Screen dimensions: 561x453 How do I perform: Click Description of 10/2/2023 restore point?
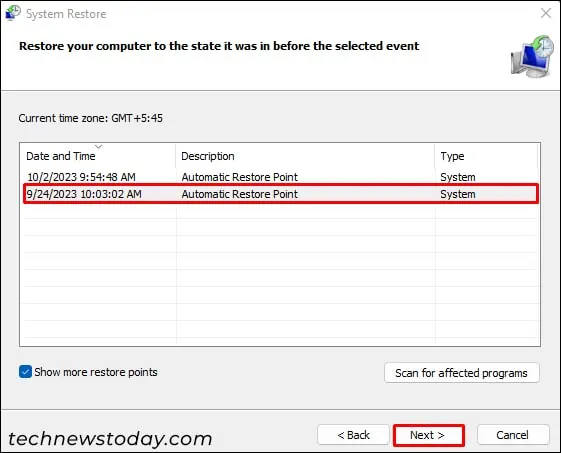(239, 177)
